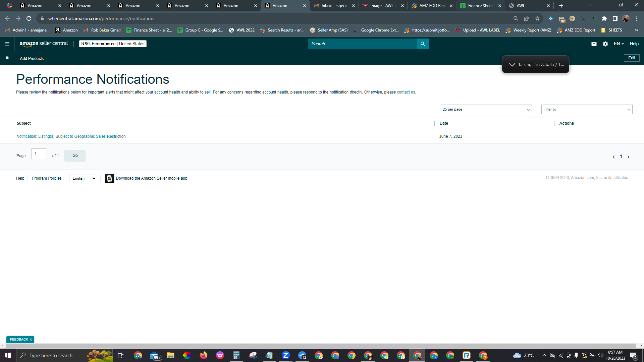Go to the previous page arrow in pagination
644x362 pixels.
pos(614,157)
